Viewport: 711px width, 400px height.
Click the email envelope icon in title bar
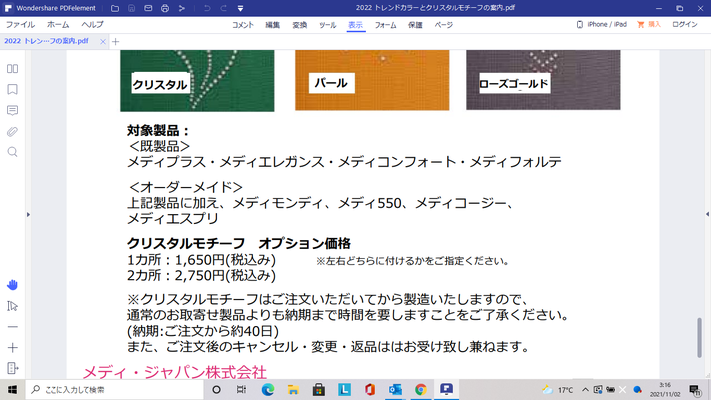pyautogui.click(x=148, y=8)
